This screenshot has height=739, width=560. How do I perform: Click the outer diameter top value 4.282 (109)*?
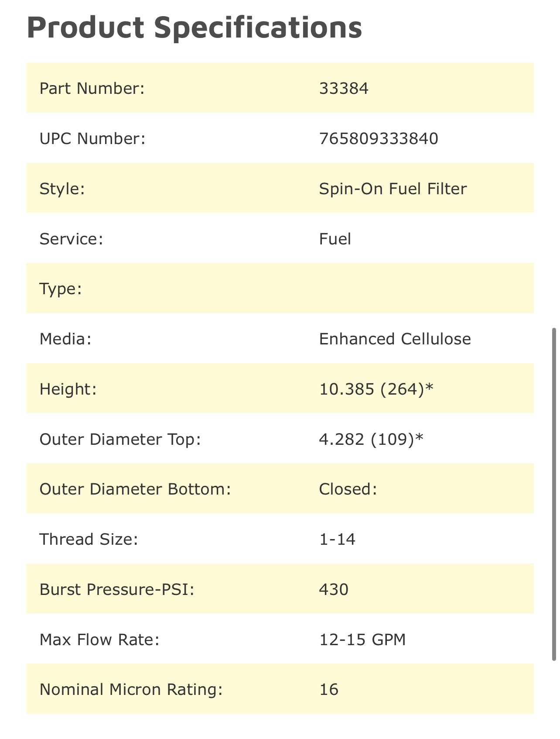371,439
